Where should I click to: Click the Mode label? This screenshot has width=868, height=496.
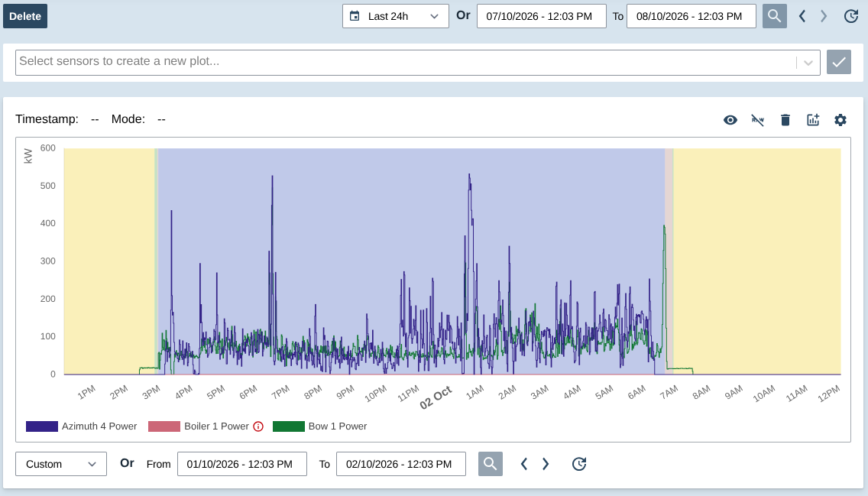(x=128, y=119)
